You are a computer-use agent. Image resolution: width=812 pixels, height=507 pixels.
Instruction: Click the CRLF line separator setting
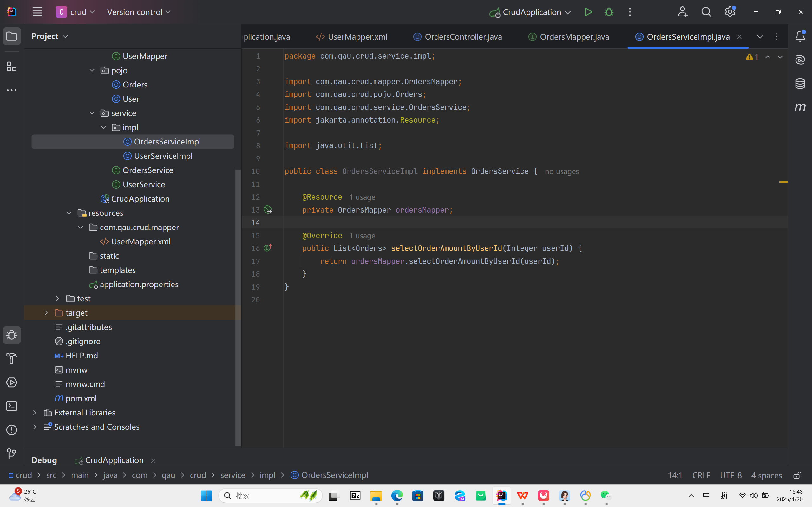click(x=701, y=475)
